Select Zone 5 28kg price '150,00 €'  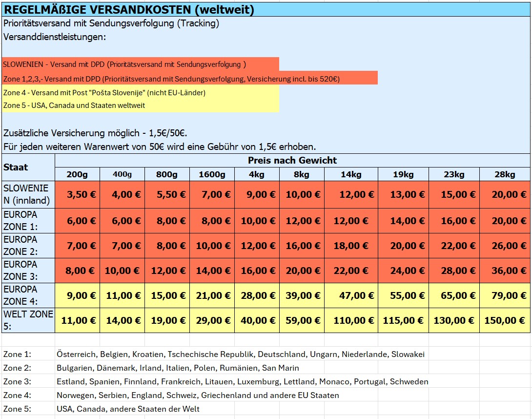505,320
